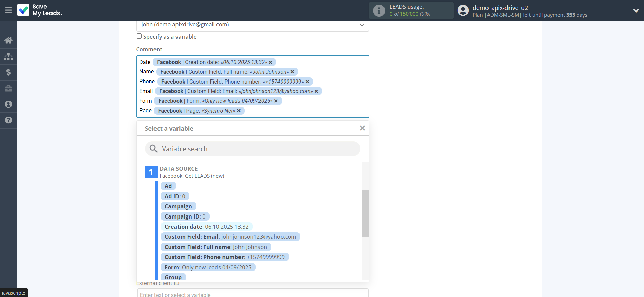Insert Custom Field: Phone number variable
Screen dimensions: 644x297
tap(224, 257)
